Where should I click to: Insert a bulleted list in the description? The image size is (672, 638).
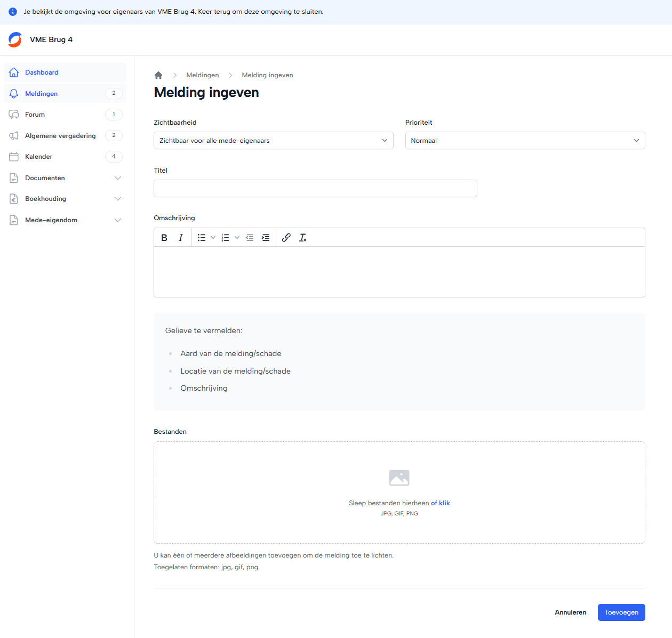pyautogui.click(x=202, y=238)
